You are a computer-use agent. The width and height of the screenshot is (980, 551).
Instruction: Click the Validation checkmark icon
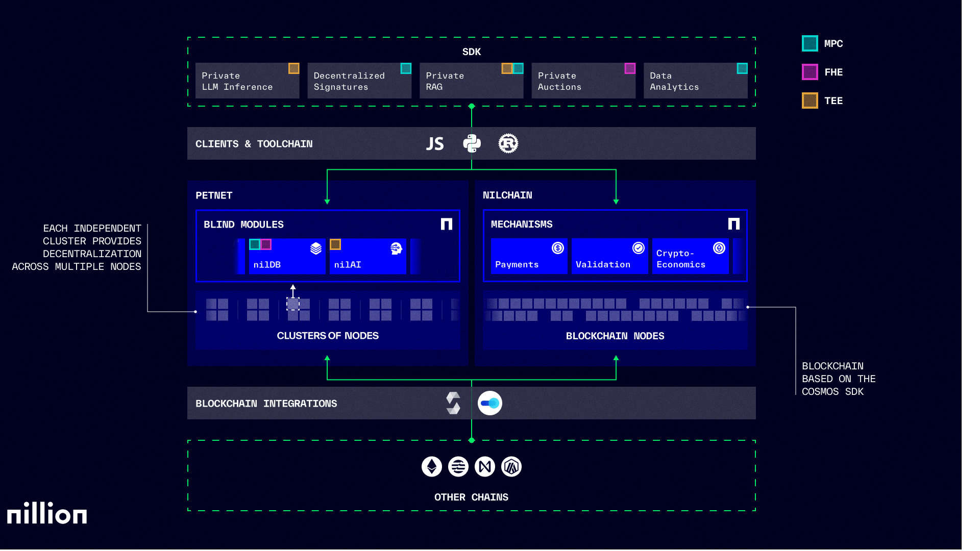coord(639,248)
